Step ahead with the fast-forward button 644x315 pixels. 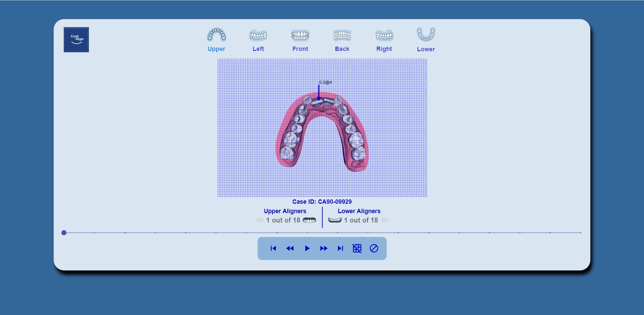pyautogui.click(x=324, y=248)
